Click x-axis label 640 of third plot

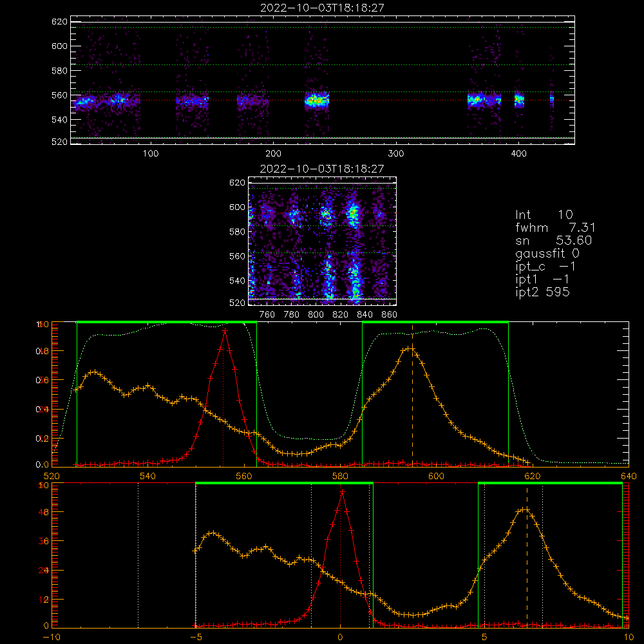(x=629, y=476)
